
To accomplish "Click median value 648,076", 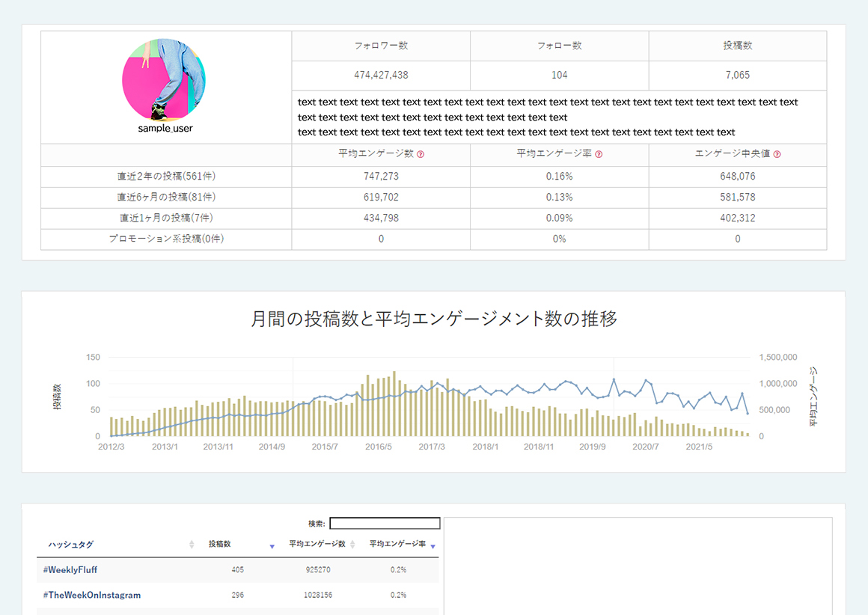I will pyautogui.click(x=737, y=177).
